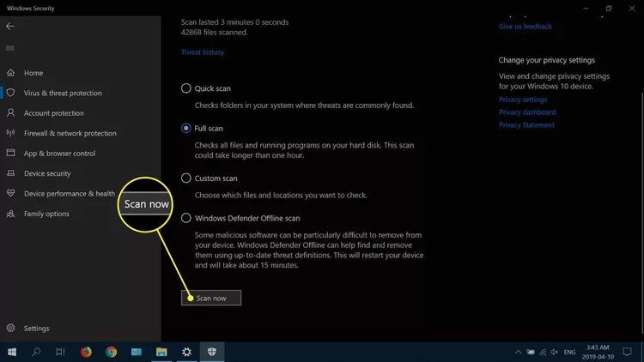This screenshot has width=644, height=362.
Task: Show hidden system tray icons
Action: [519, 352]
